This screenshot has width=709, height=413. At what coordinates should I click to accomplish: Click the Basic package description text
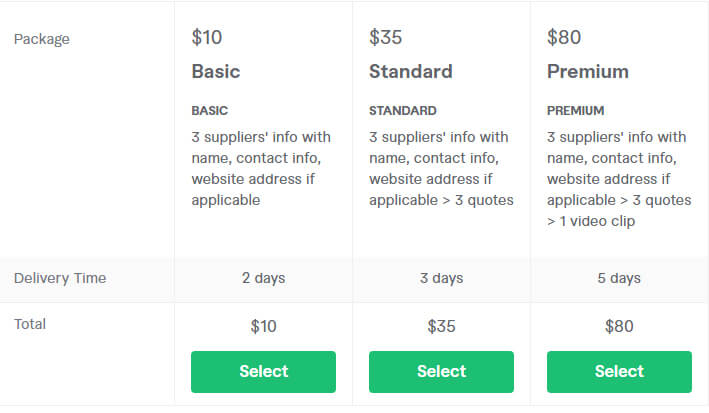pyautogui.click(x=261, y=168)
